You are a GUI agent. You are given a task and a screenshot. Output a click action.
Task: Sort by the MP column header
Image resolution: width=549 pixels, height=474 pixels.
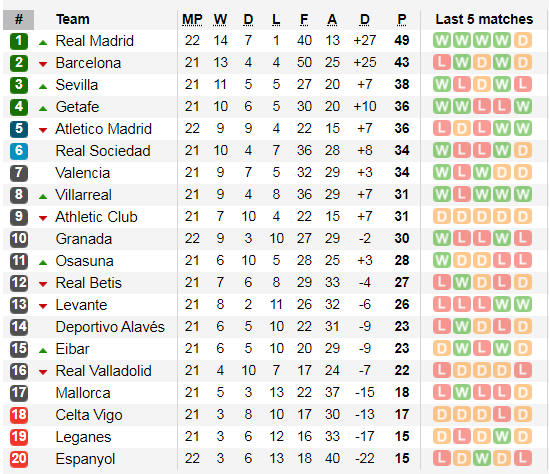[x=192, y=20]
